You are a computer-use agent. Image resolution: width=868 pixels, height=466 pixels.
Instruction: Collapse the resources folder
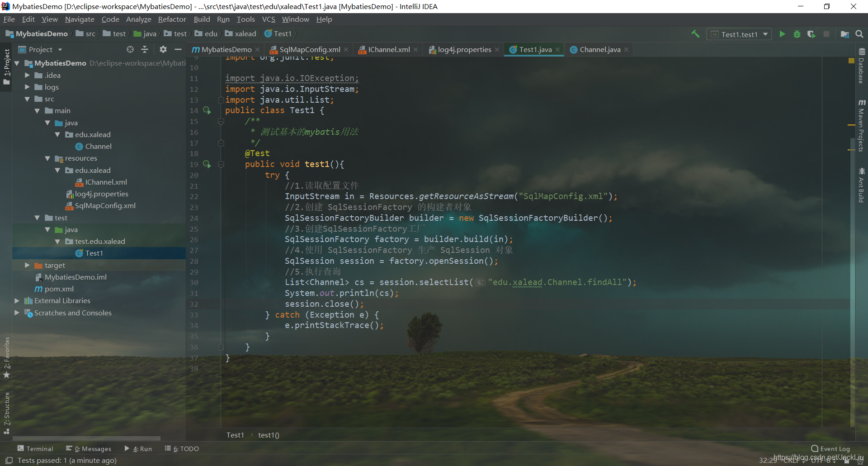pyautogui.click(x=47, y=158)
